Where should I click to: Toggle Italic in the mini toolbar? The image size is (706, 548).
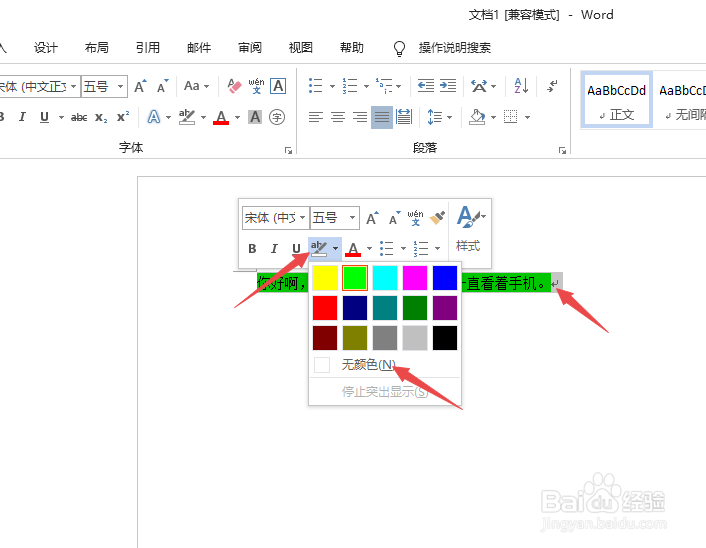click(274, 249)
